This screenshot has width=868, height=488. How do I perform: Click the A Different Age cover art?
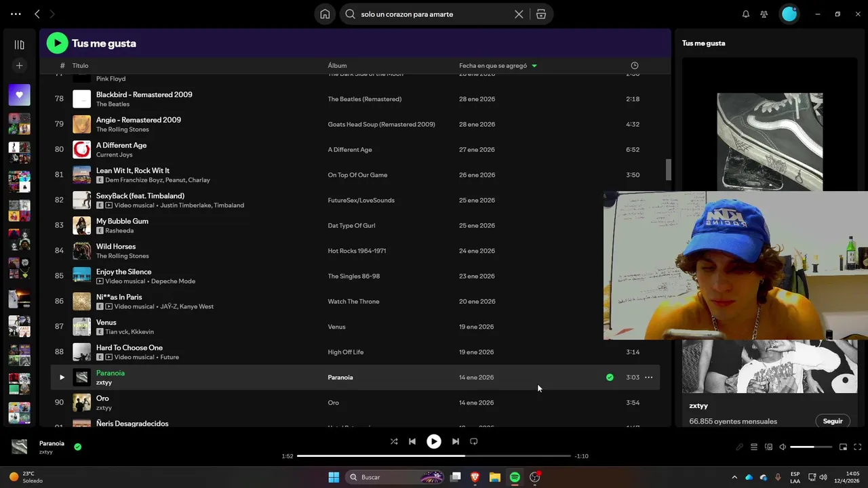(82, 150)
